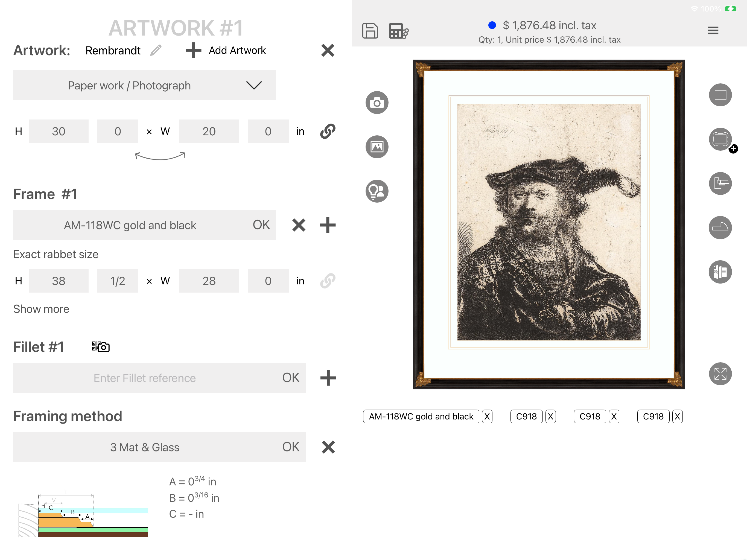Tap the chevron on artwork type dropdown
This screenshot has width=747, height=560.
tap(254, 85)
